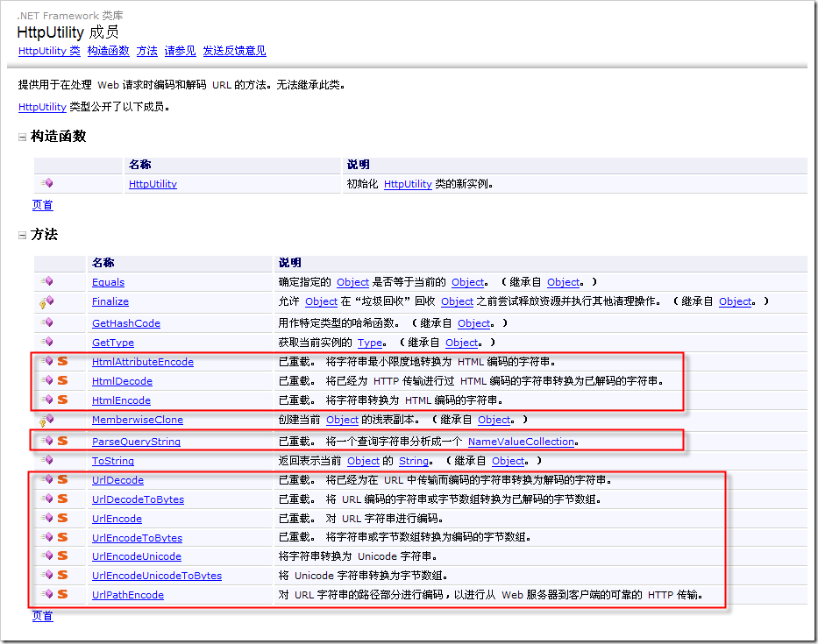
Task: Click the method icon beside ToString
Action: [47, 460]
